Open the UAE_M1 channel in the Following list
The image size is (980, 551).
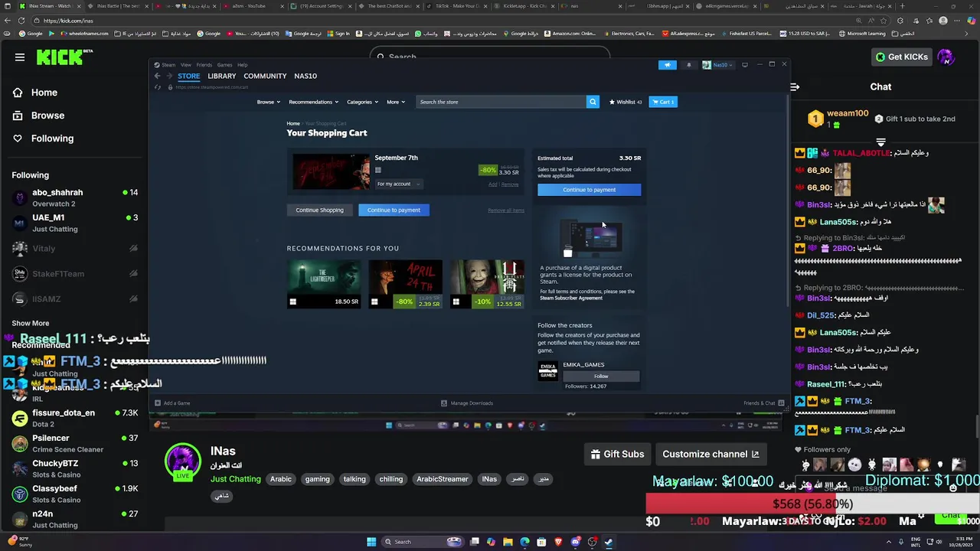click(x=74, y=223)
